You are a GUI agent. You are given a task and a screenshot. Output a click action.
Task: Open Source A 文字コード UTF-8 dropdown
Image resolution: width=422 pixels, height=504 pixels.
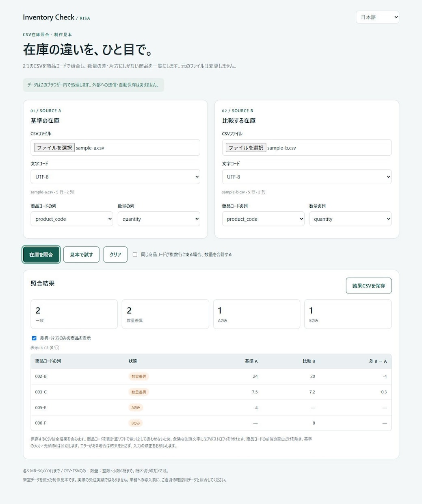coord(115,177)
